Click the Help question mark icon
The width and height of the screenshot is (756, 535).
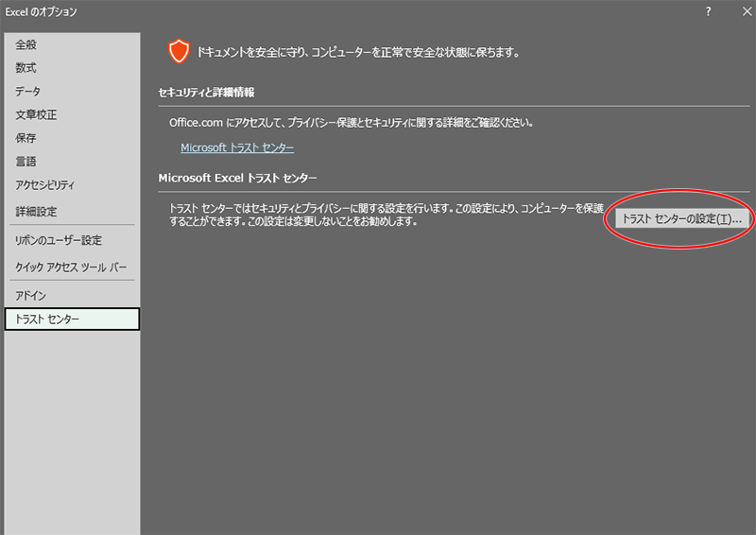pos(708,11)
